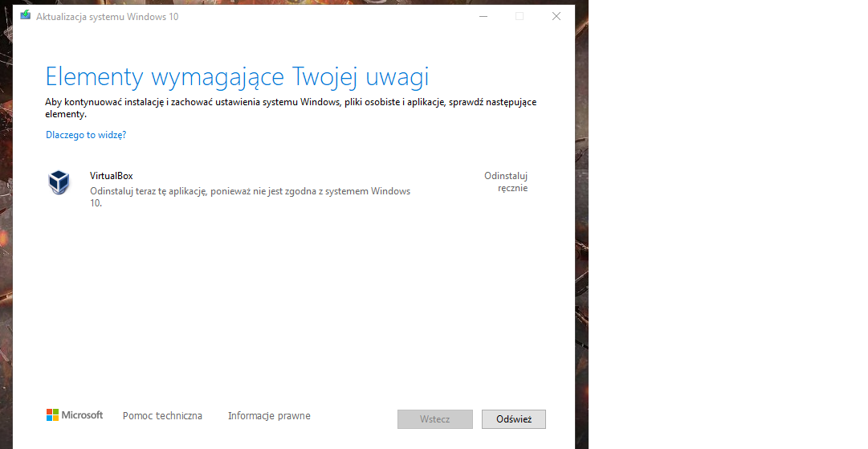Open Pomoc techniczna support link
This screenshot has width=868, height=449.
162,416
